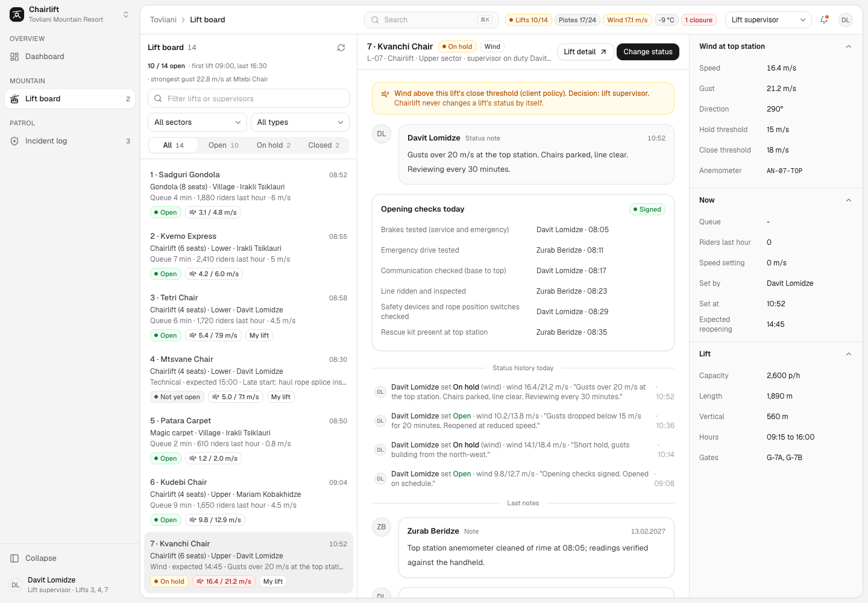Viewport: 868px width, 603px height.
Task: Click the Not yet open status badge
Action: pos(177,397)
